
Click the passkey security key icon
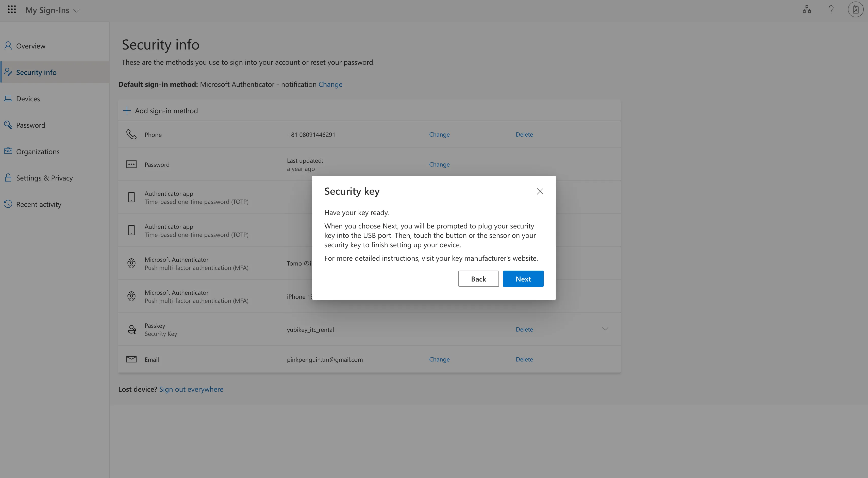[x=132, y=329]
